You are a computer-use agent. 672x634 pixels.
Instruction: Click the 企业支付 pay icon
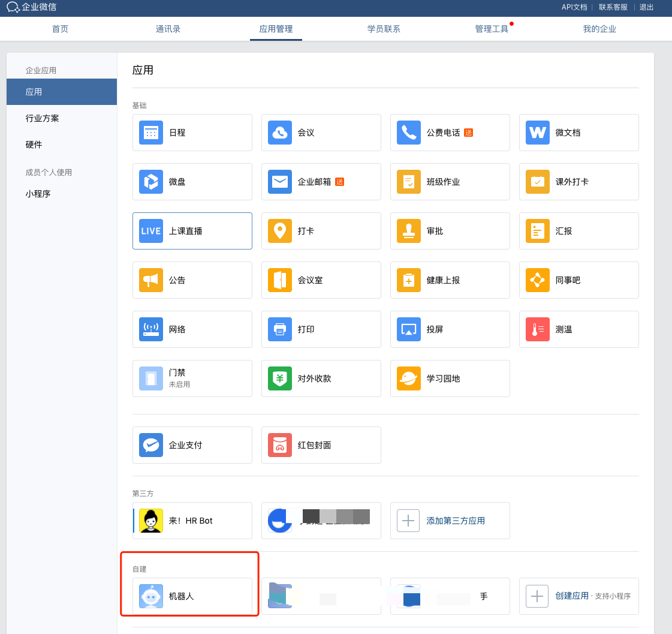151,445
